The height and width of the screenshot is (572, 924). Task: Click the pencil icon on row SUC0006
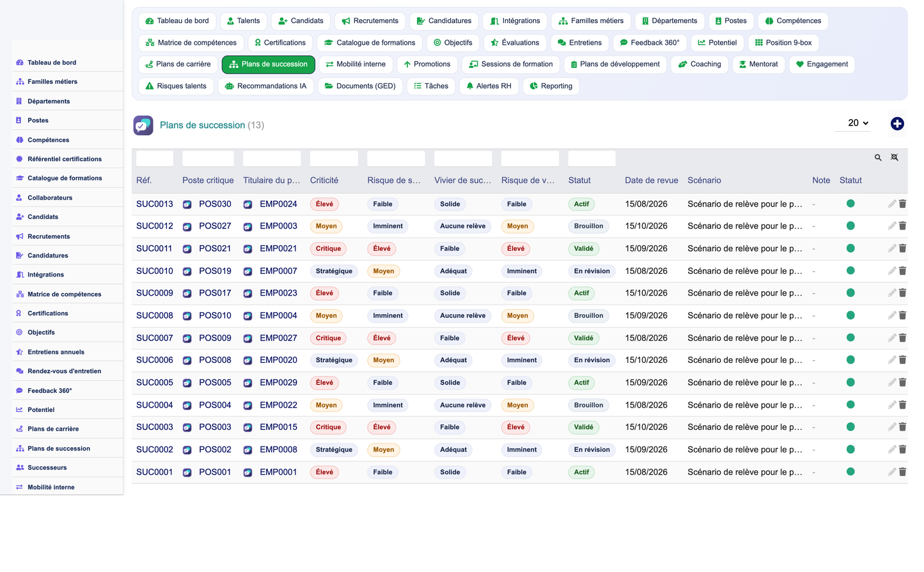point(891,360)
